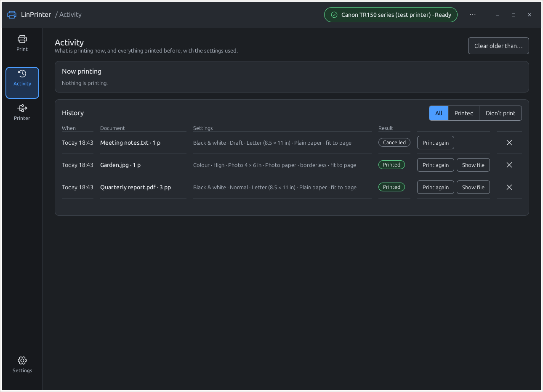Screen dimensions: 543x392
Task: Click the Printed badge for Quarterly report.pdf
Action: [x=391, y=187]
